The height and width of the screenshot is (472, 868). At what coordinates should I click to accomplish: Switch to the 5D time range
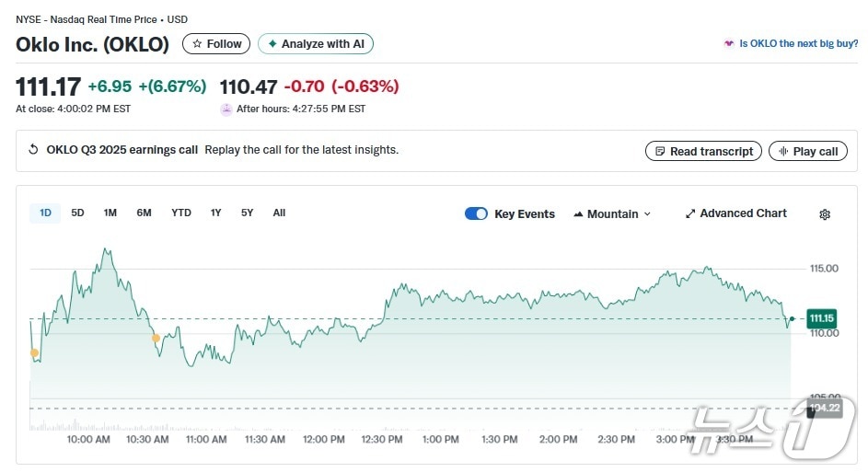pos(77,213)
